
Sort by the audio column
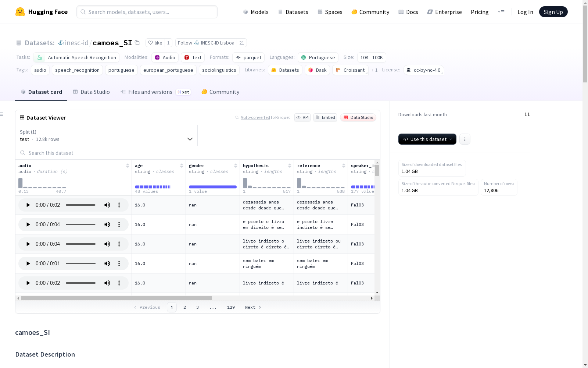coord(128,166)
